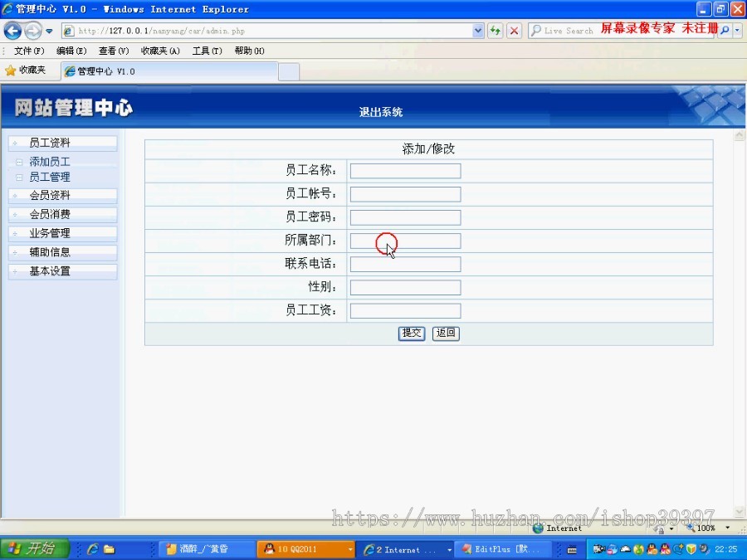The width and height of the screenshot is (747, 560).
Task: Click the browser Forward arrow
Action: pyautogui.click(x=33, y=31)
